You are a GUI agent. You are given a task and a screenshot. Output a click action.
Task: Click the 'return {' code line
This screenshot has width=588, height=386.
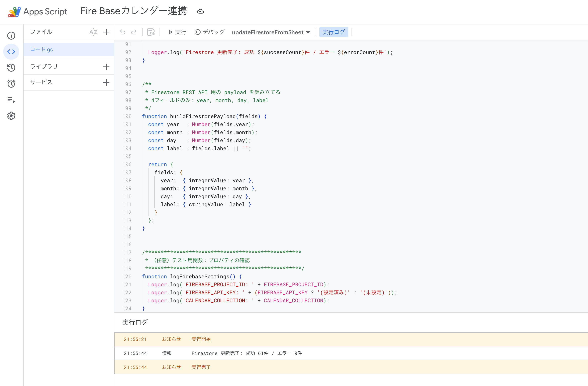(161, 164)
